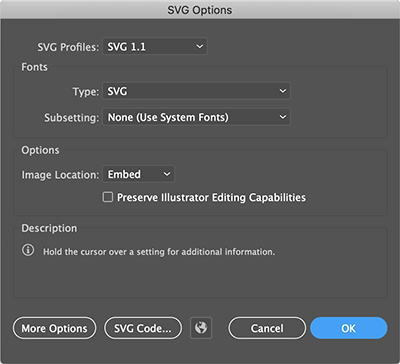Enable Preserve Illustrator Editing Capabilities checkbox

pyautogui.click(x=107, y=197)
